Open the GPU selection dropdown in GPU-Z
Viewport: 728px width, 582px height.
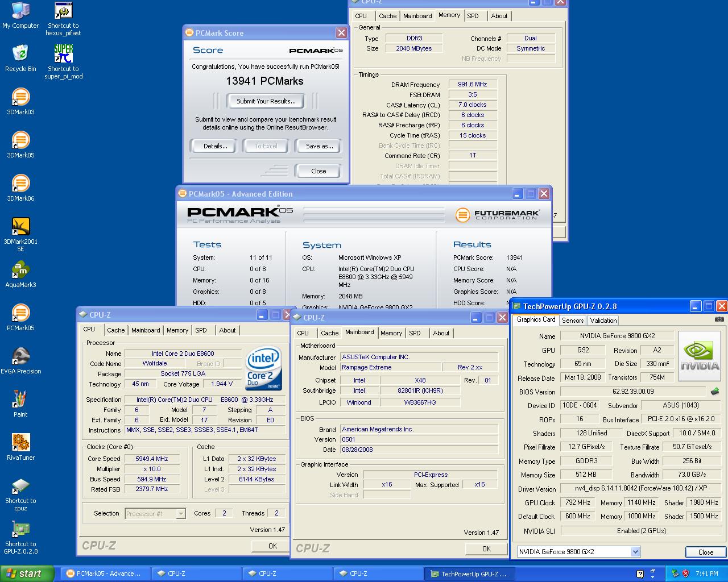click(x=635, y=551)
